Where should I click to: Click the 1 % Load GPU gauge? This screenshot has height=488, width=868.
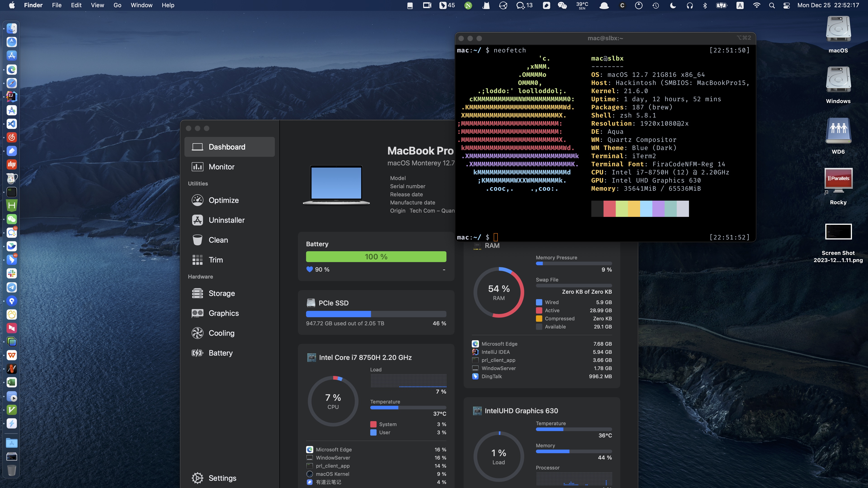[499, 456]
